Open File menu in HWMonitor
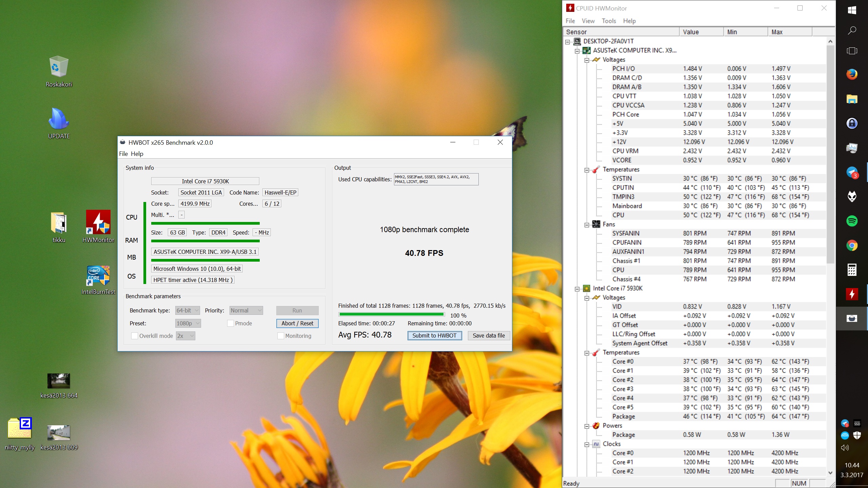 [570, 21]
